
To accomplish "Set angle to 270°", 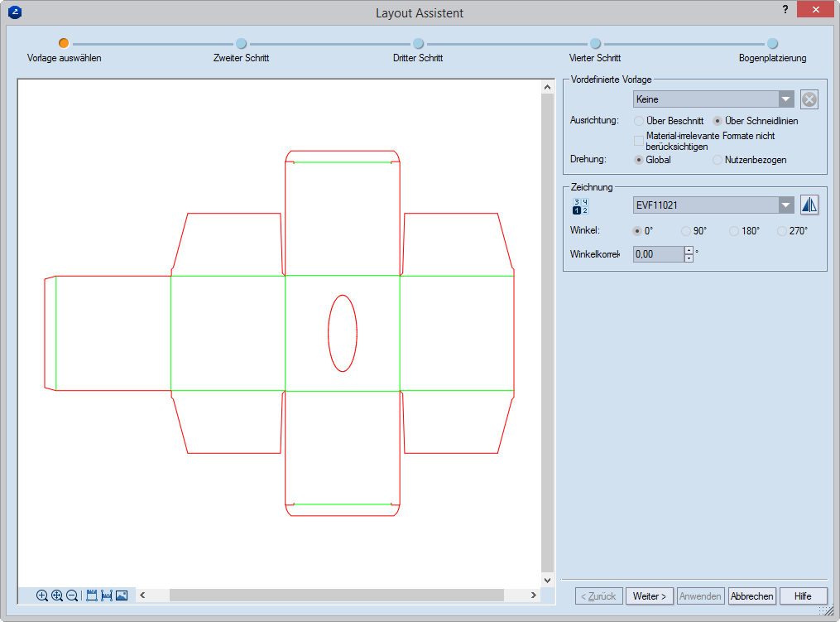I will (x=781, y=231).
